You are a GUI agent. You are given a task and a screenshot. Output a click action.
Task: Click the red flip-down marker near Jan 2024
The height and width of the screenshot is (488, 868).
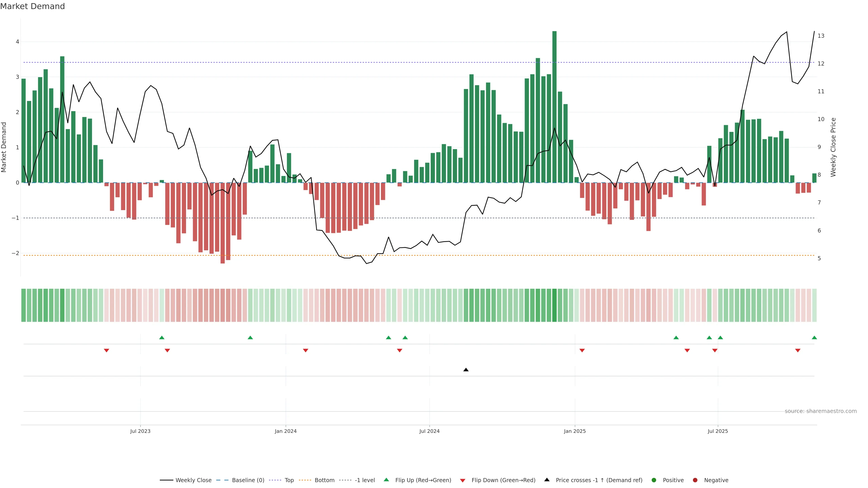click(x=306, y=351)
